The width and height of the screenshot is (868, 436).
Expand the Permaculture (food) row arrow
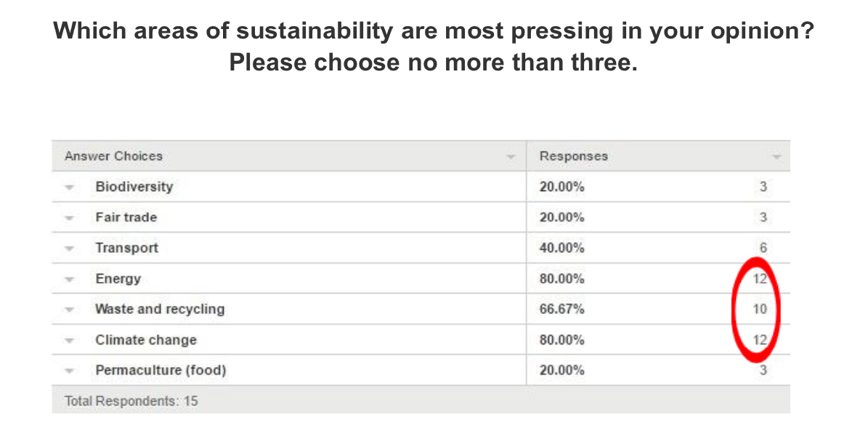coord(69,371)
